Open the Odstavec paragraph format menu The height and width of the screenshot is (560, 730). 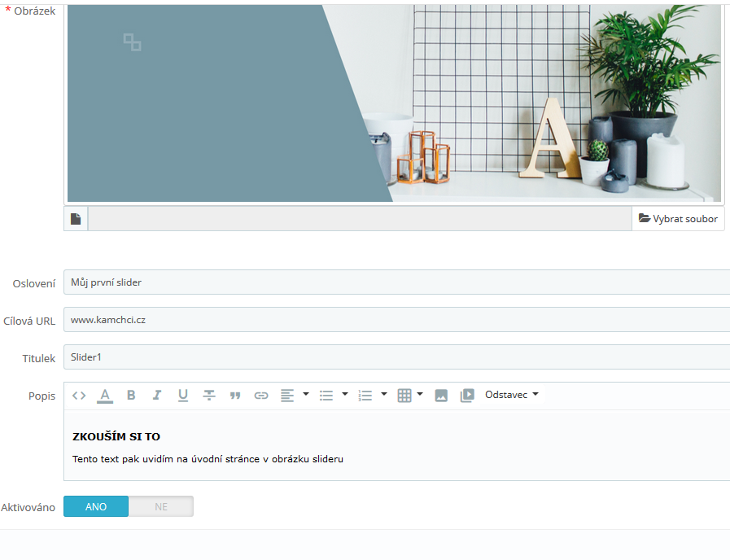click(512, 395)
